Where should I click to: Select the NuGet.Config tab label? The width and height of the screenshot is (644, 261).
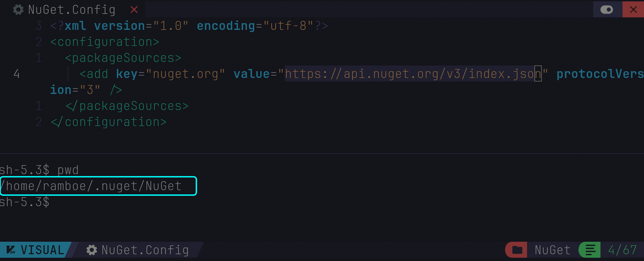pos(72,10)
